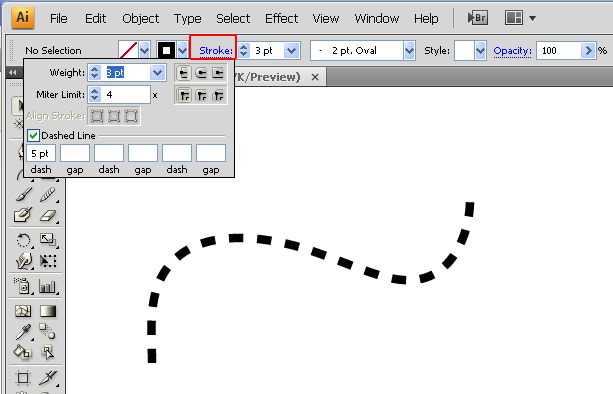
Task: Open the stroke color dropdown arrow
Action: point(183,50)
